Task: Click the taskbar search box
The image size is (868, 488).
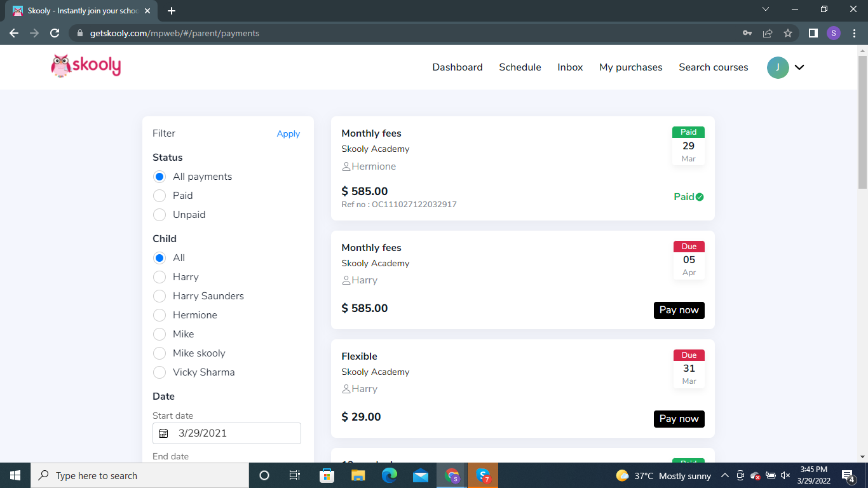Action: pos(139,475)
